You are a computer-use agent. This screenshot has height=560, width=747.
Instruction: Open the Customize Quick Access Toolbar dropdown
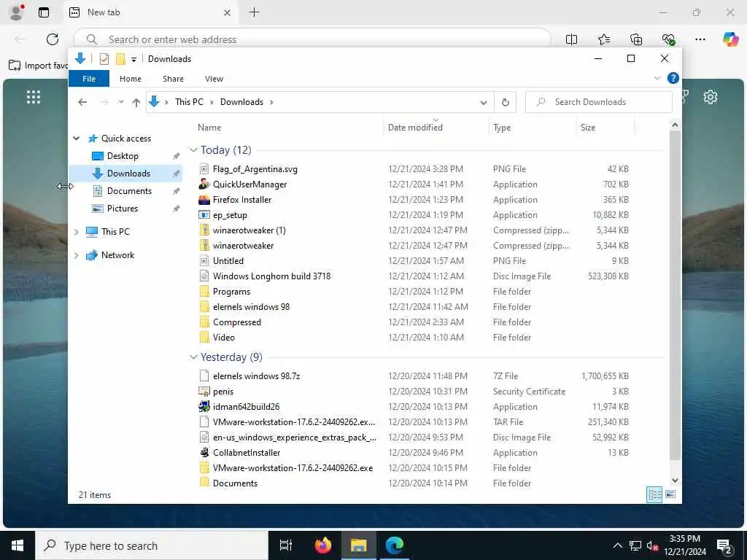(x=134, y=59)
